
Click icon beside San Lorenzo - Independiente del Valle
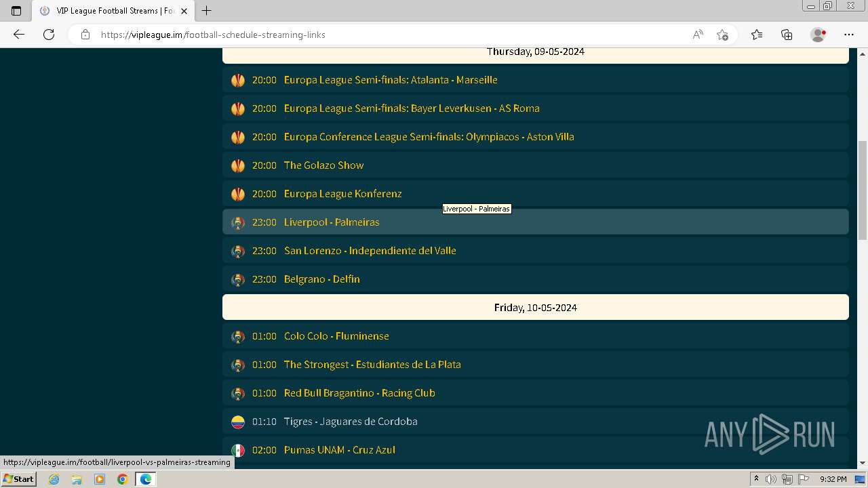click(x=238, y=251)
